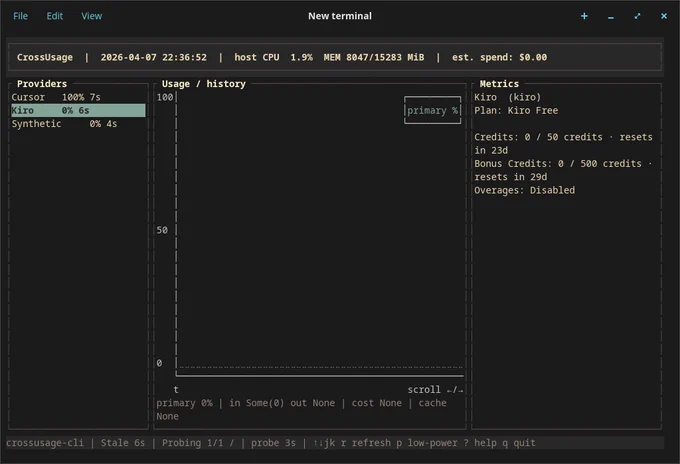
Task: Click the Probing 1/1 status entry
Action: [x=198, y=443]
